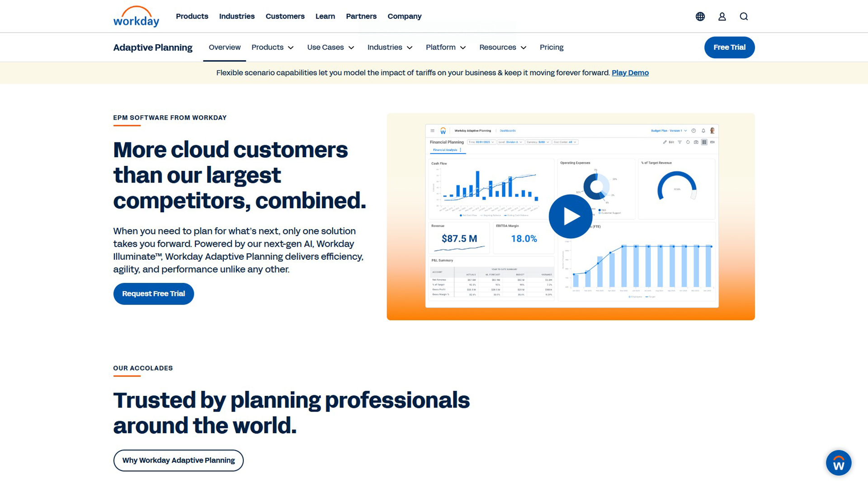Click the $87.5 M revenue figure
This screenshot has width=868, height=488.
(459, 239)
